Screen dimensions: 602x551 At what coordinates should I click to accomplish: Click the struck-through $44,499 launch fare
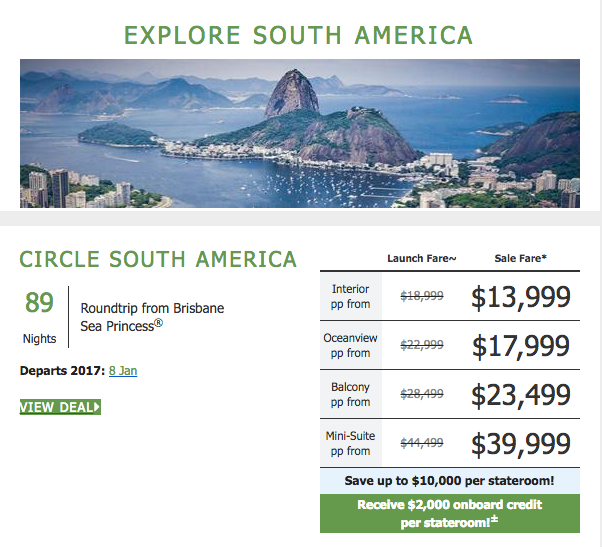[x=422, y=443]
